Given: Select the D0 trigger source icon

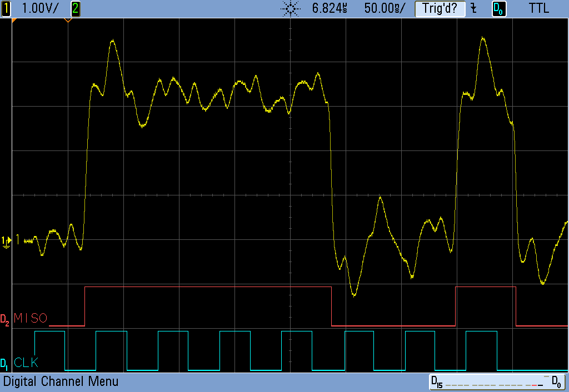Looking at the screenshot, I should (499, 8).
